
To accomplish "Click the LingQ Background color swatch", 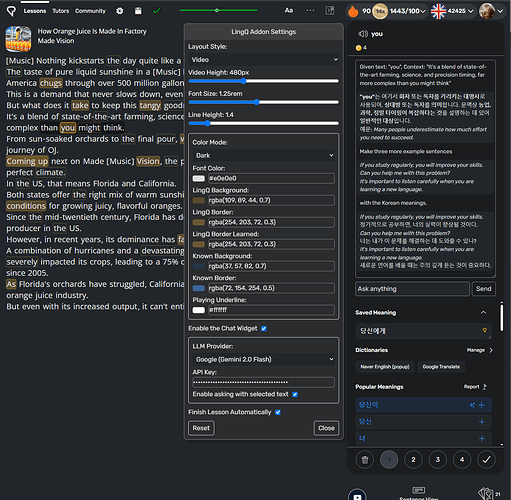I will pos(199,200).
